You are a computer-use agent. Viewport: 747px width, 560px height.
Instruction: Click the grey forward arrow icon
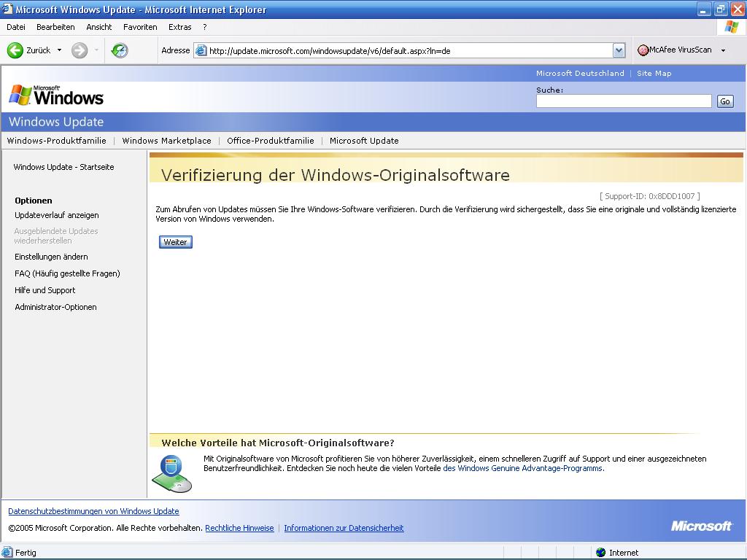(x=80, y=50)
